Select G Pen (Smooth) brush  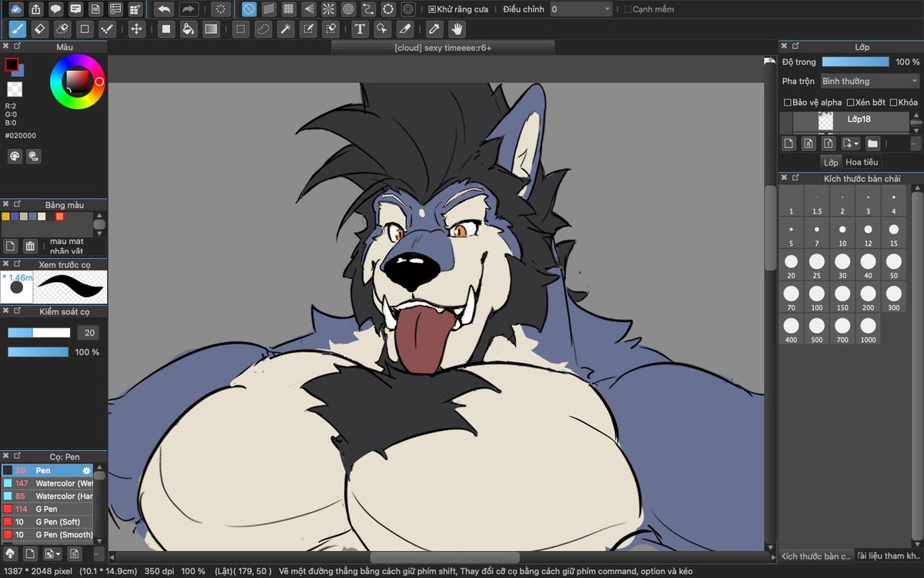pyautogui.click(x=47, y=535)
